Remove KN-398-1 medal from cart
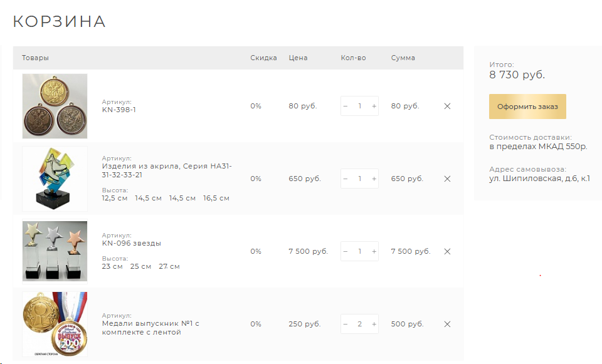602x364 pixels. point(447,107)
